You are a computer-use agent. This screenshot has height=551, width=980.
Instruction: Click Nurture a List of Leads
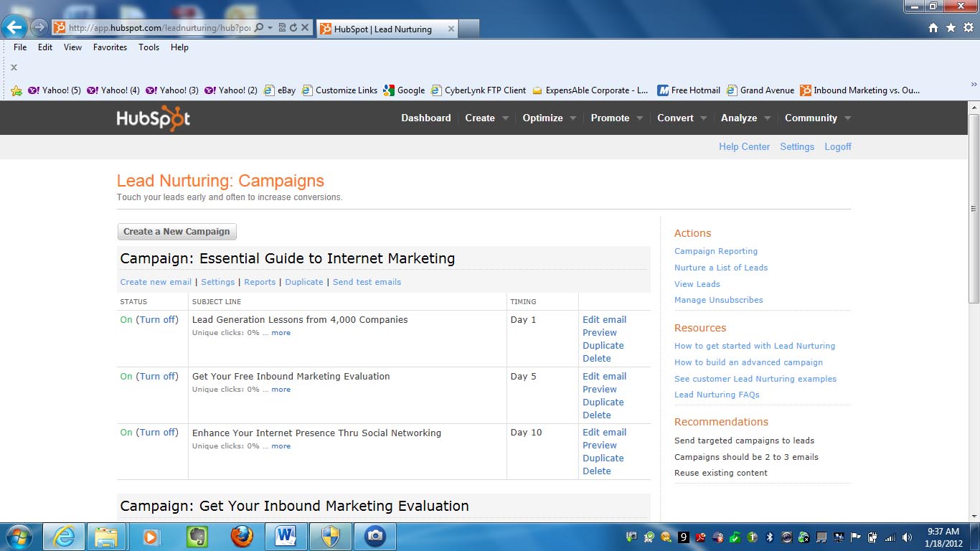click(721, 268)
